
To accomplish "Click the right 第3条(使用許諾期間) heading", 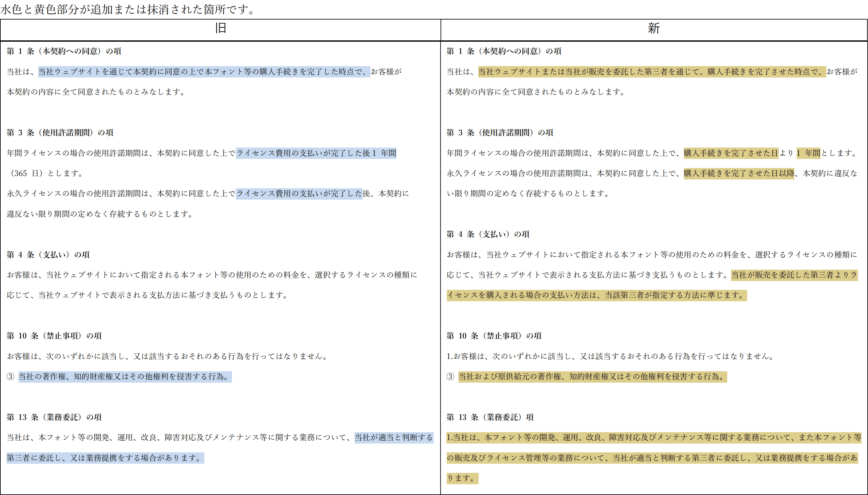I will (499, 133).
